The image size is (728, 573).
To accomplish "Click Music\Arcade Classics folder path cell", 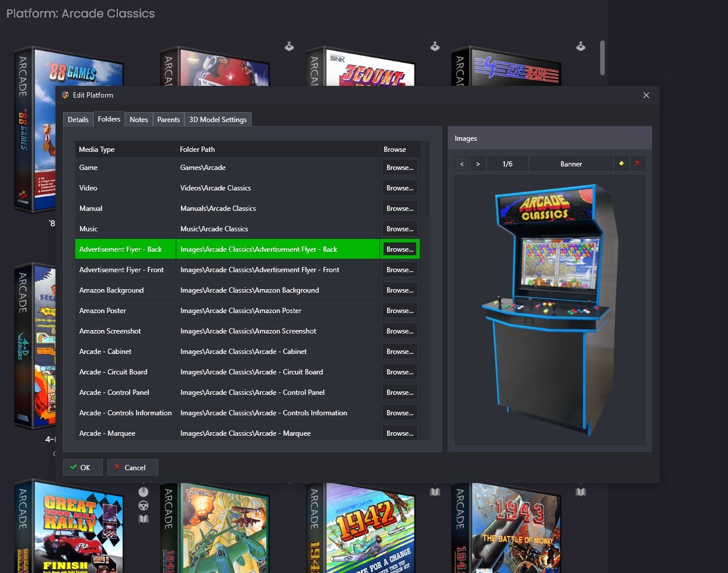I will (x=278, y=229).
